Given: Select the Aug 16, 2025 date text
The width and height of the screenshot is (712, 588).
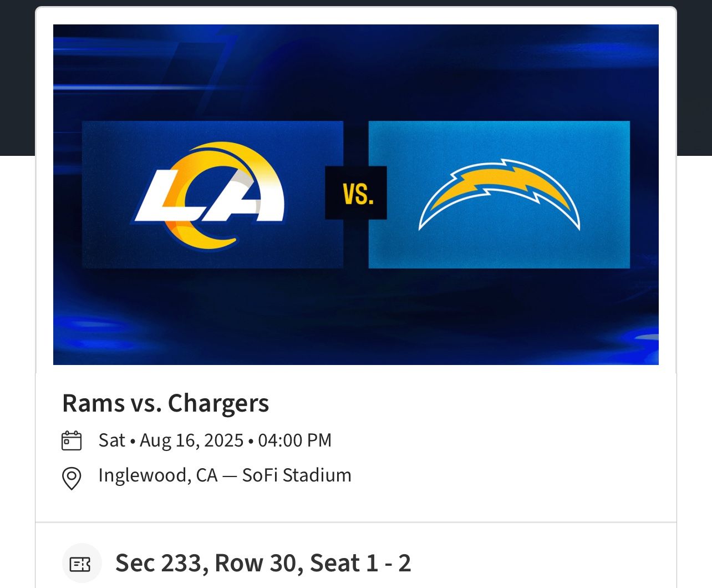Looking at the screenshot, I should pos(191,440).
